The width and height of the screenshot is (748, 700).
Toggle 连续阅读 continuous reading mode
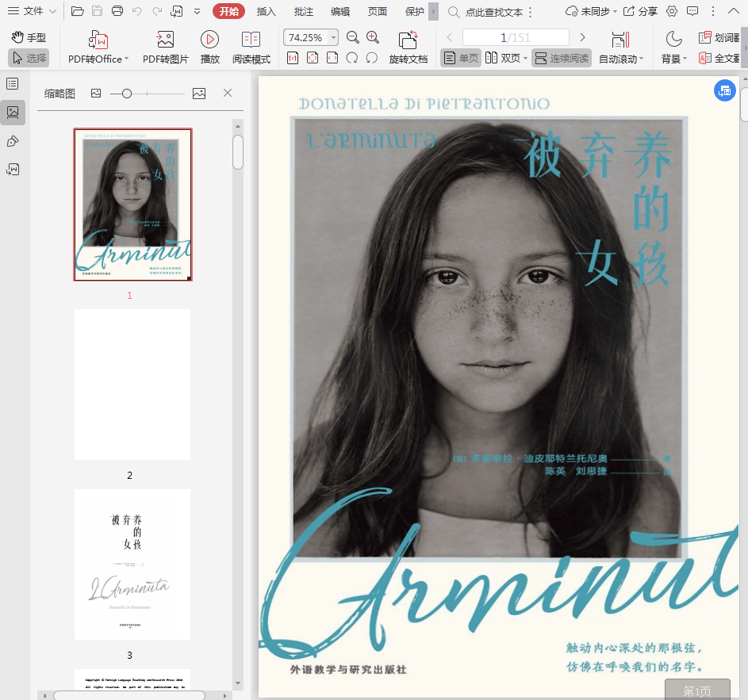click(561, 59)
